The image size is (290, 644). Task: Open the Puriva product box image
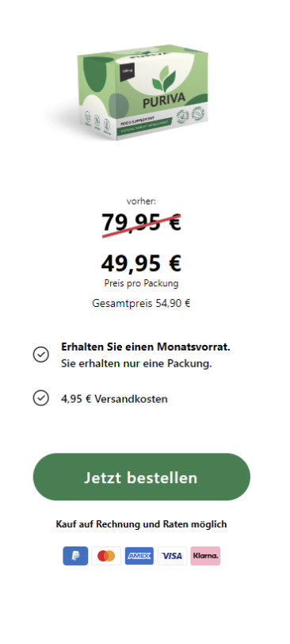point(143,91)
